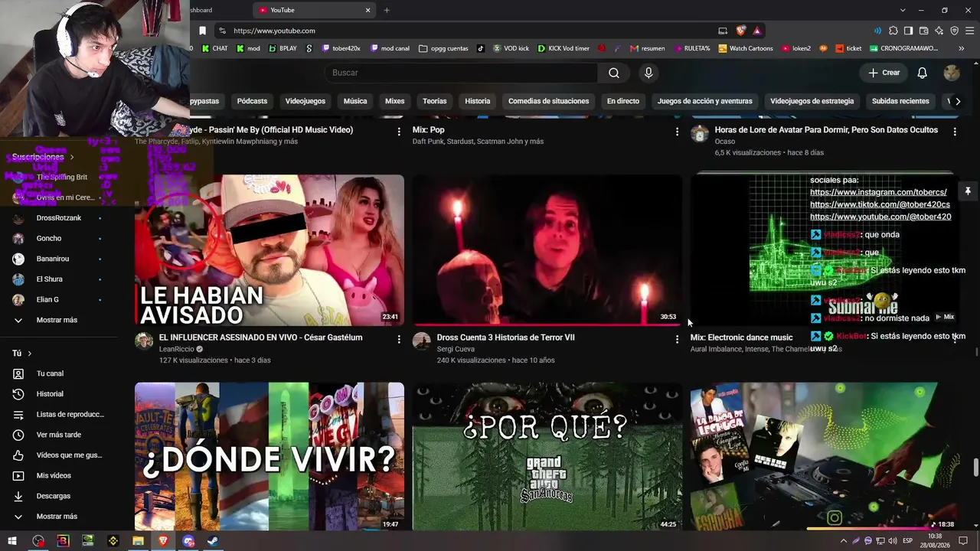
Task: Open the LE HABIAN AVISADO video thumbnail
Action: [x=269, y=250]
